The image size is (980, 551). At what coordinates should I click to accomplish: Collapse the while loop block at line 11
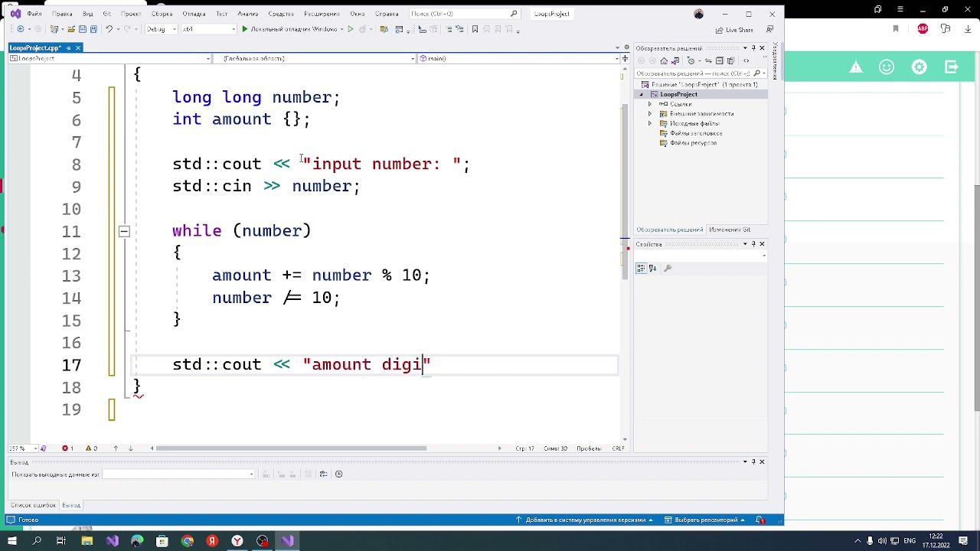click(124, 231)
